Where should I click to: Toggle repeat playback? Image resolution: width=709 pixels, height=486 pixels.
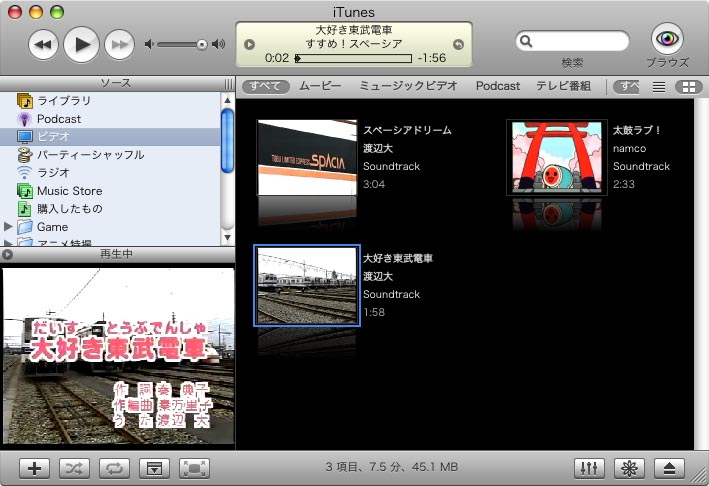pos(114,469)
